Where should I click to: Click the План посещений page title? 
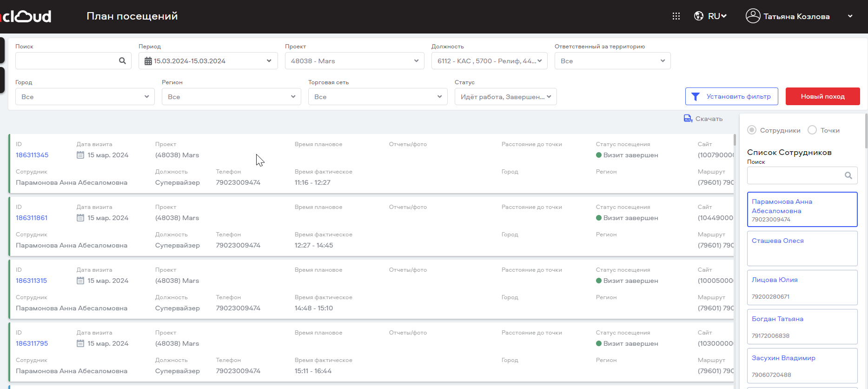tap(132, 16)
